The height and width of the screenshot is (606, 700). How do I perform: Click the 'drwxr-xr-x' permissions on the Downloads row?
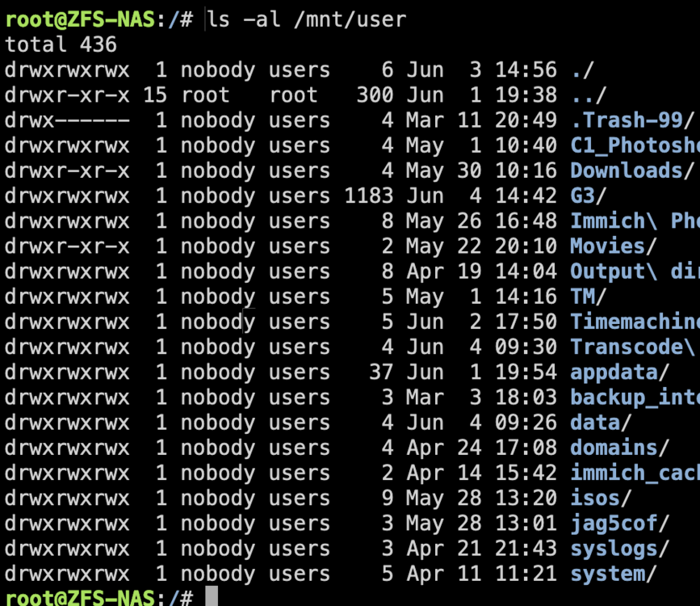(67, 170)
